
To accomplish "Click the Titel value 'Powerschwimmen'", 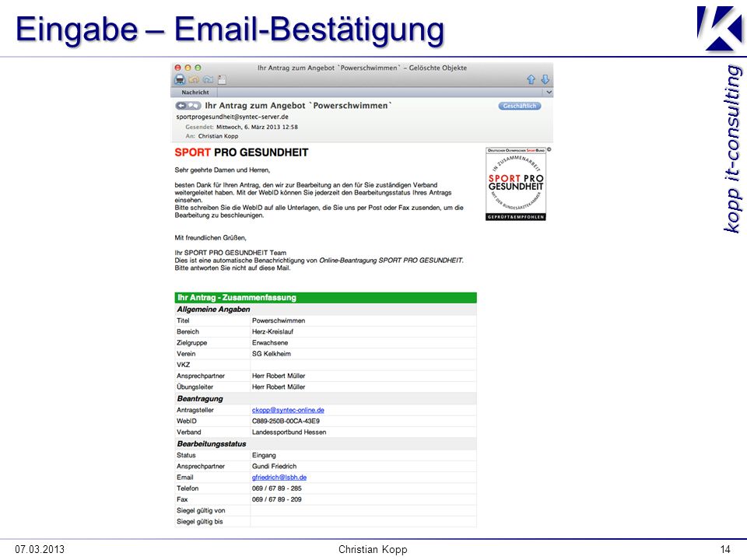I will pos(279,321).
